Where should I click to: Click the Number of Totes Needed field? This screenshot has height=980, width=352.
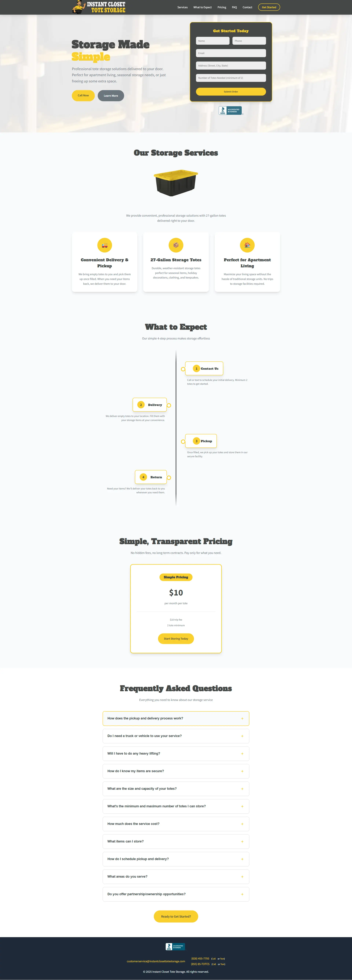[x=231, y=78]
